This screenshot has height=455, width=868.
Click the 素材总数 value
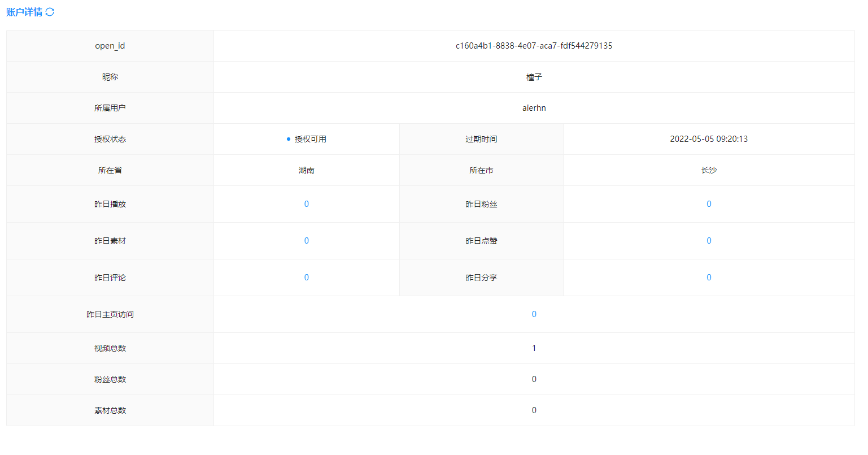tap(534, 410)
